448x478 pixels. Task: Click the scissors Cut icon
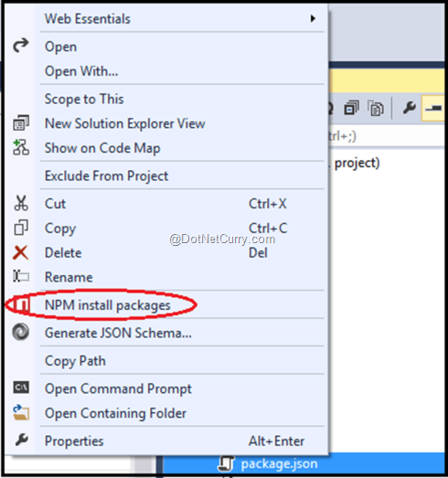pos(21,203)
